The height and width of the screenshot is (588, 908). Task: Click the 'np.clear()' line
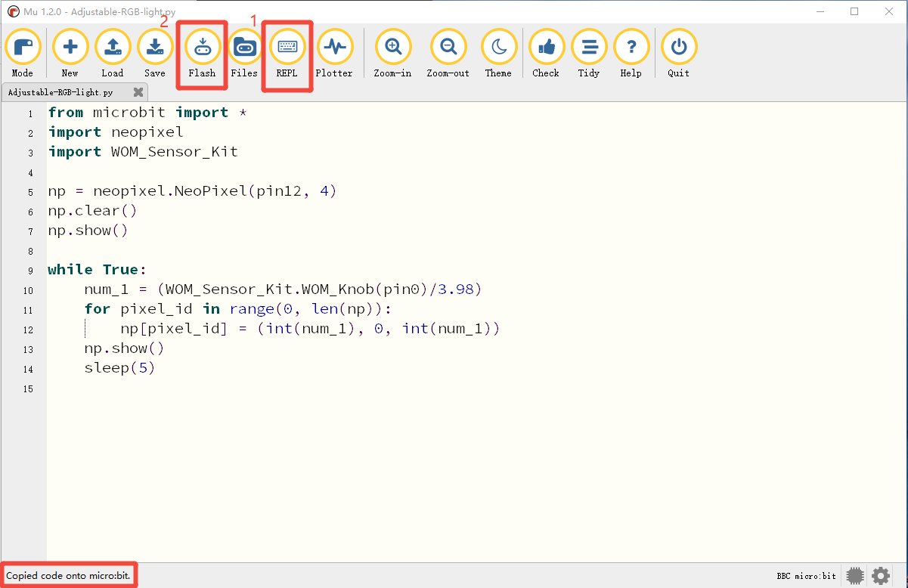coord(92,211)
